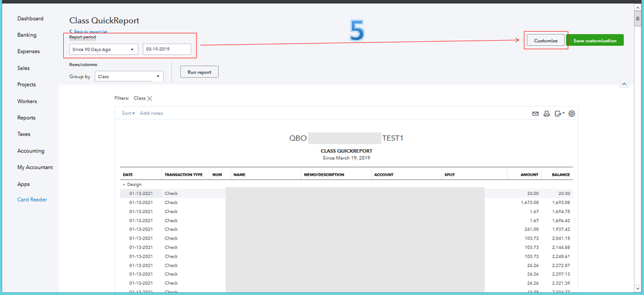Open Banking in the sidebar
644x295 pixels.
26,35
